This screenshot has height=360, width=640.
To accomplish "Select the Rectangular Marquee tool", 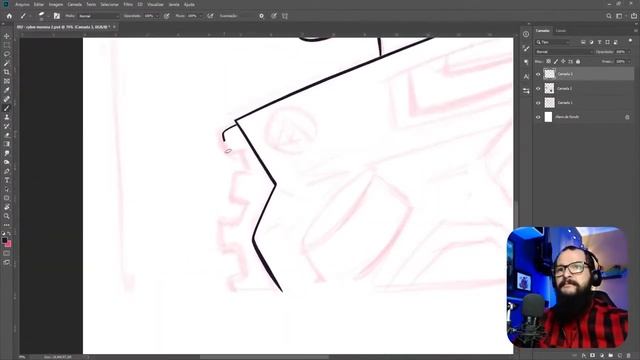I will [7, 45].
